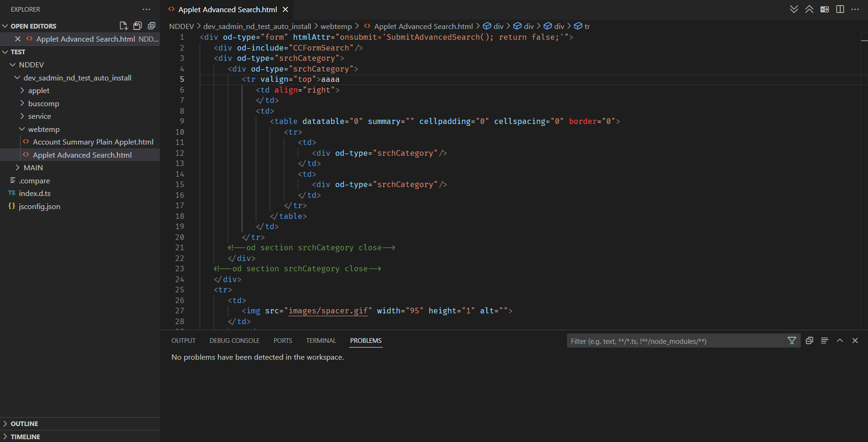
Task: Click line number 5 in the gutter
Action: click(182, 79)
